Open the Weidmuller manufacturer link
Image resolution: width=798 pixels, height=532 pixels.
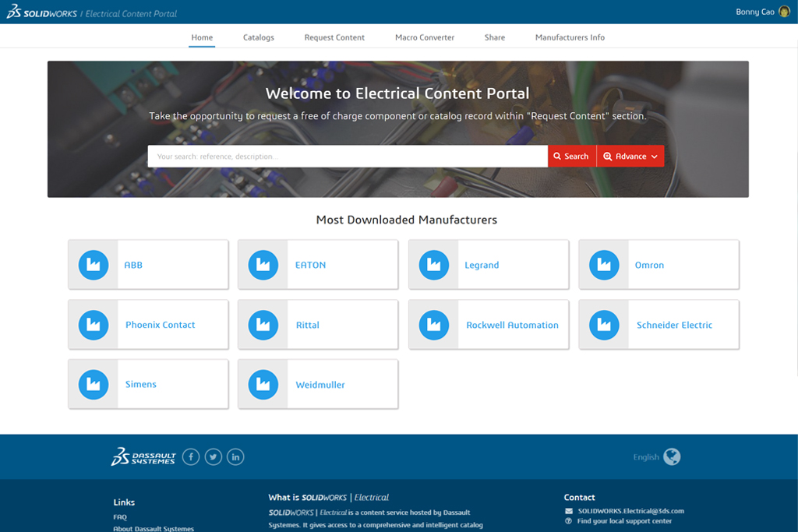(x=320, y=385)
